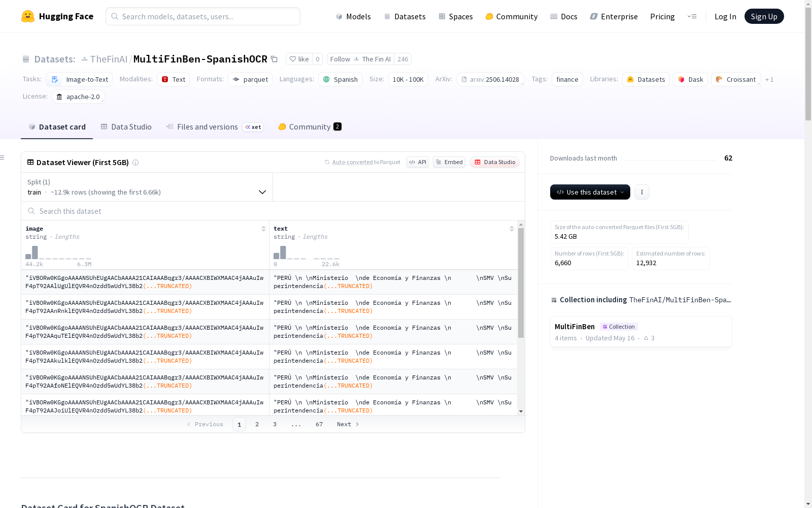Click the image column lengths histogram
812x508 pixels.
tap(58, 252)
